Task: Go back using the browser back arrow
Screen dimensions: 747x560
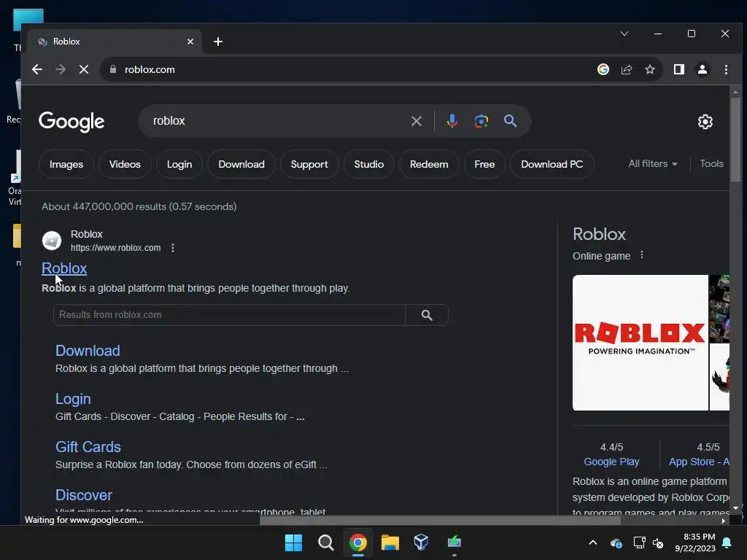Action: point(37,69)
